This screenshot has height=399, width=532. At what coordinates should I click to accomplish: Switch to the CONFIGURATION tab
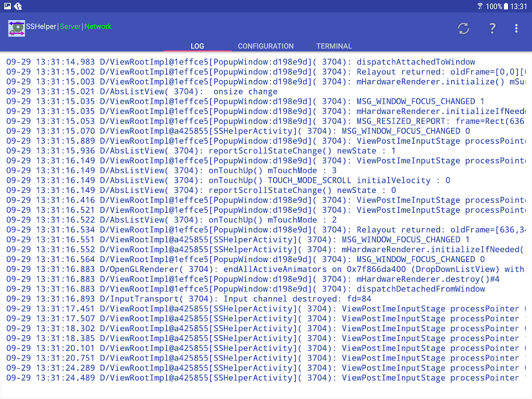(266, 46)
